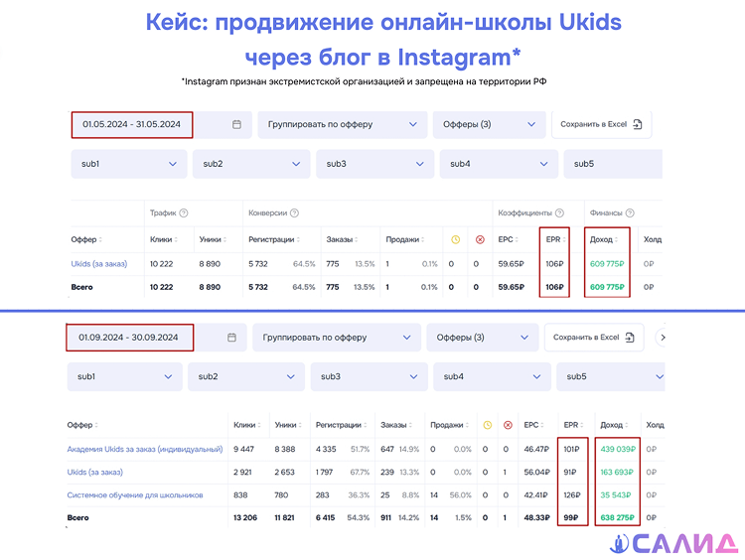Click date field 01.05.2024 - 31.05.2024
Viewport: 745px width, 560px height.
point(132,124)
